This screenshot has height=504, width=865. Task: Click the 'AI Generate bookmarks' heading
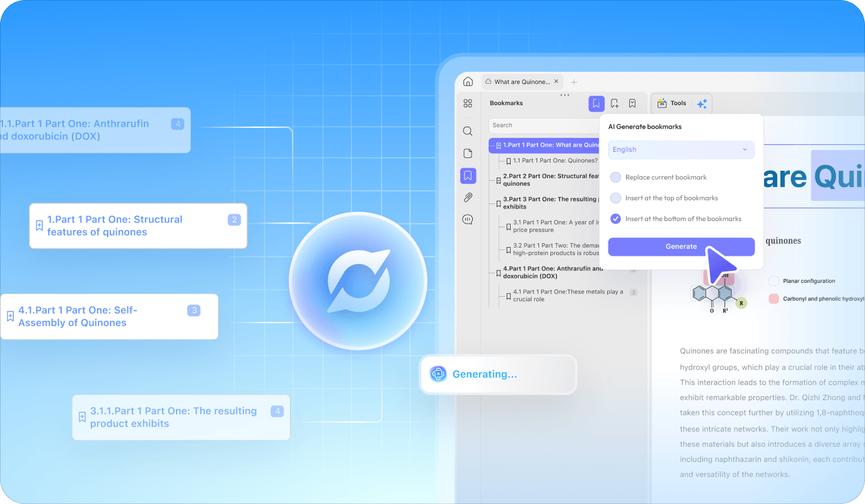point(645,127)
